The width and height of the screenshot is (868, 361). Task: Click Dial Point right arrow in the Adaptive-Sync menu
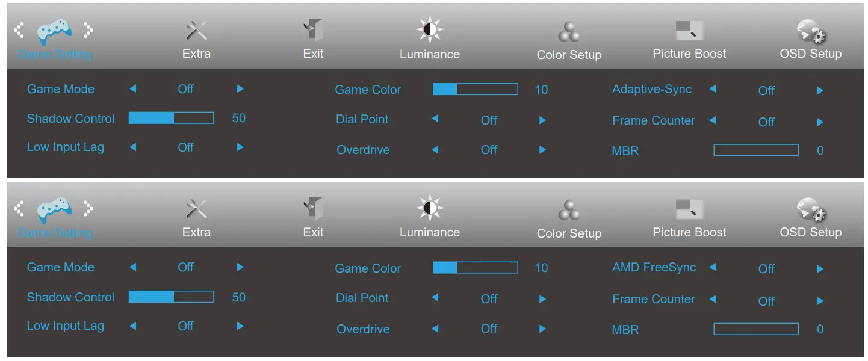point(542,120)
